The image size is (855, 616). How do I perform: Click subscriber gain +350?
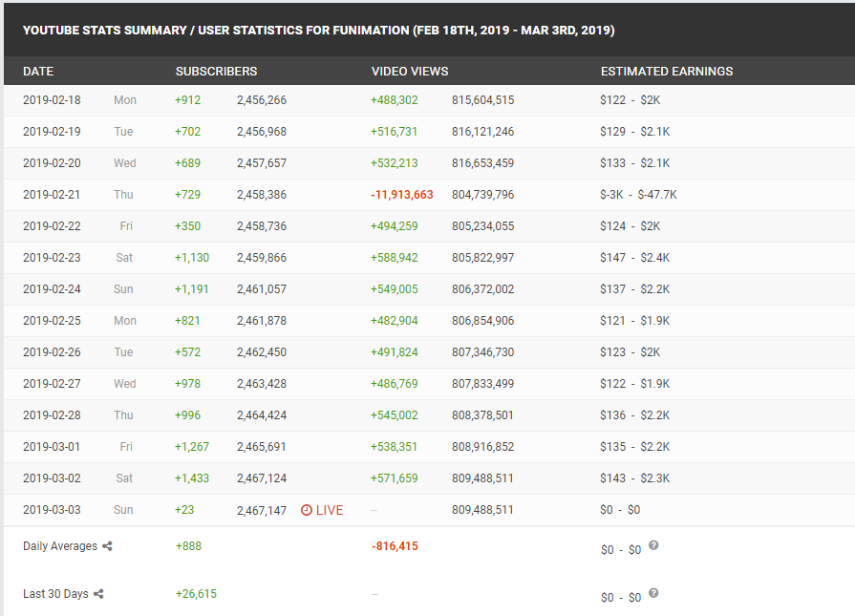pos(187,226)
